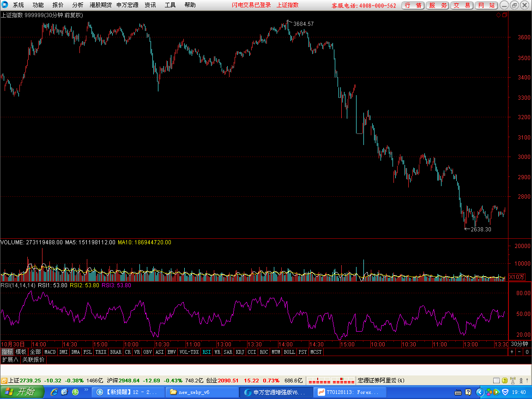This screenshot has height=399, width=532.
Task: Open the list panel icon in status bar
Action: [x=496, y=381]
